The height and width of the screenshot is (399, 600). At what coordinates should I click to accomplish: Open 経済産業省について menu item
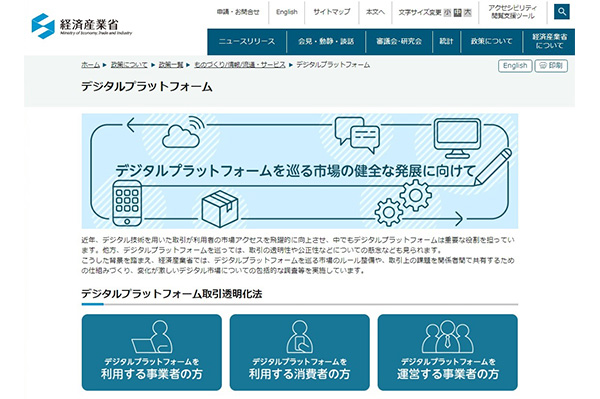point(549,41)
